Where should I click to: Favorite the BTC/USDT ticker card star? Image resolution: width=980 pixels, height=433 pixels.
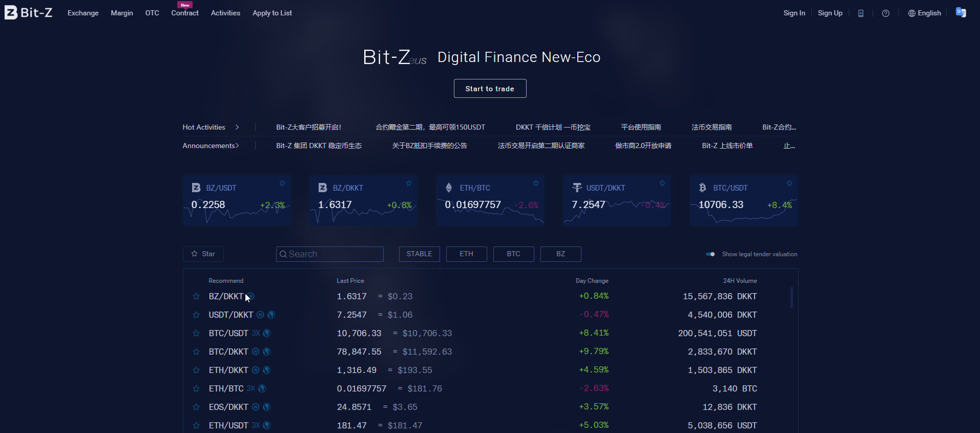(789, 183)
